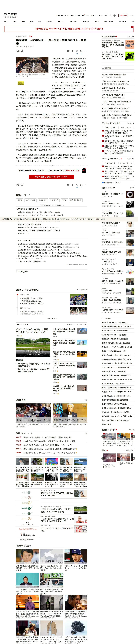Open the スポーツ section in navigation
Image resolution: width=138 pixels, height=644 pixels.
pyautogui.click(x=49, y=22)
